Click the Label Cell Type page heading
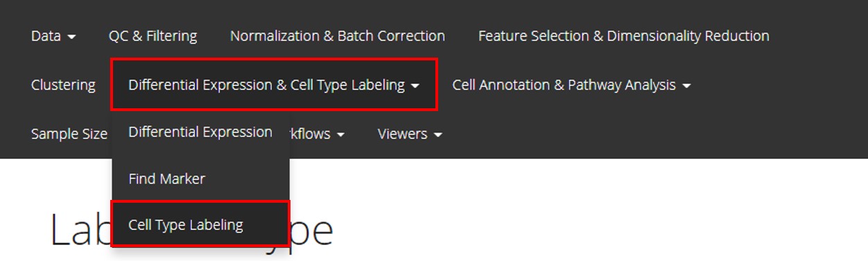The height and width of the screenshot is (277, 868). (191, 230)
